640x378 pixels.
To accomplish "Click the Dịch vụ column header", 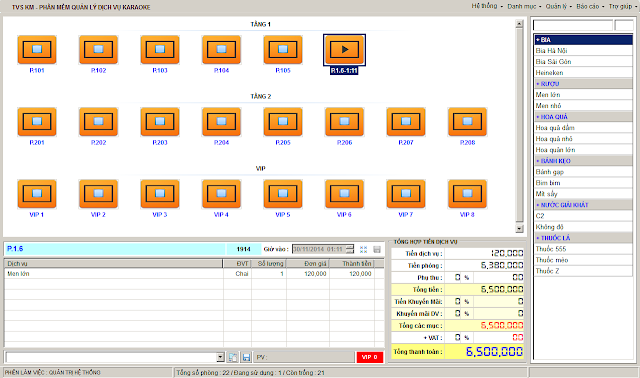I will [x=114, y=264].
